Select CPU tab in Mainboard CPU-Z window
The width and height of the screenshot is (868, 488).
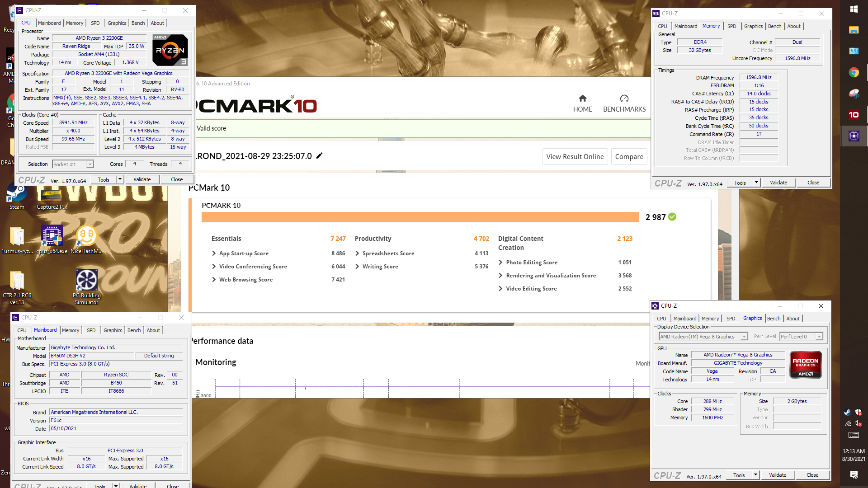tap(22, 330)
